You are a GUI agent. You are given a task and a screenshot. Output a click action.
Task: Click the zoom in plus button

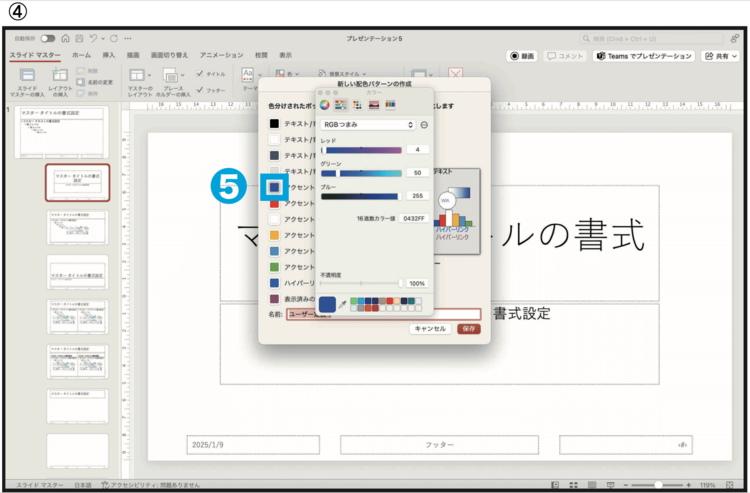(x=688, y=485)
